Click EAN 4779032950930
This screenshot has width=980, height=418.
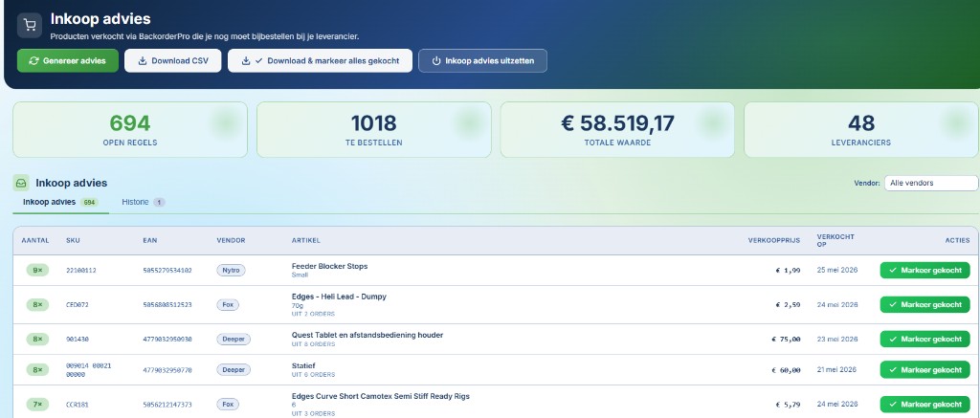[x=167, y=340]
